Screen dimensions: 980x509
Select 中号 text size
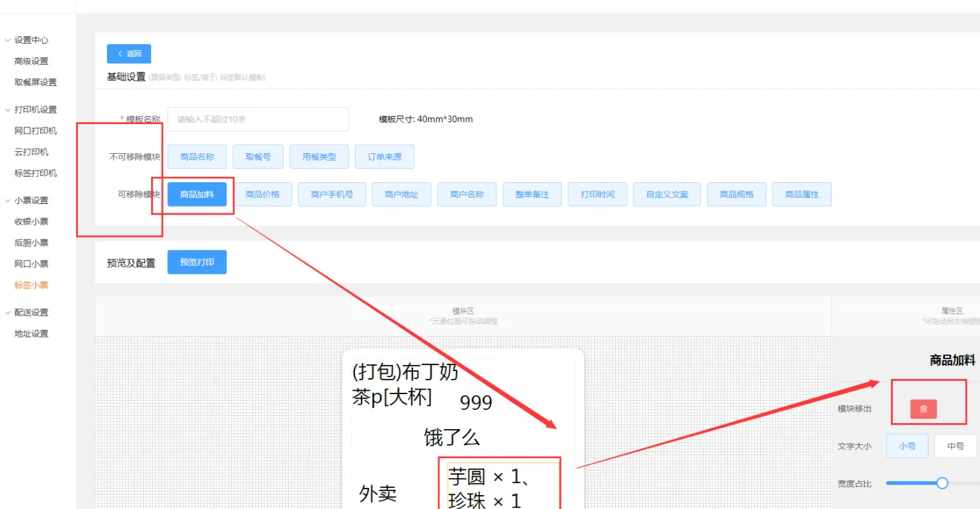point(956,446)
